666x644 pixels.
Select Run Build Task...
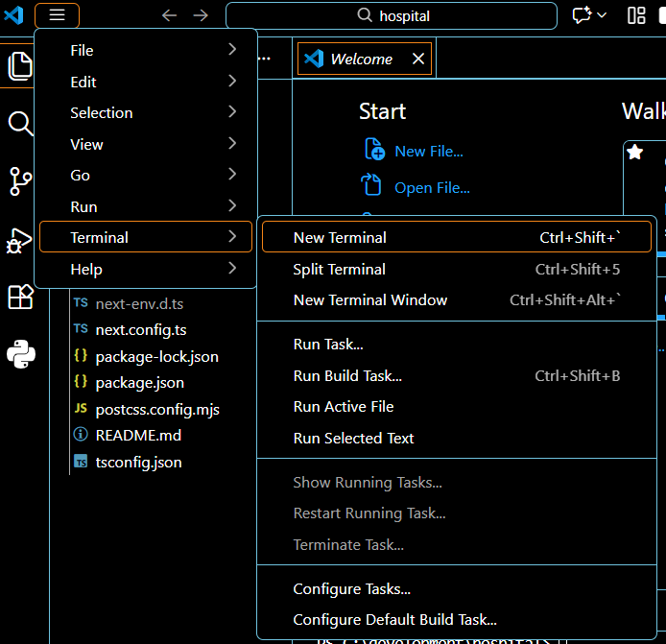click(457, 375)
